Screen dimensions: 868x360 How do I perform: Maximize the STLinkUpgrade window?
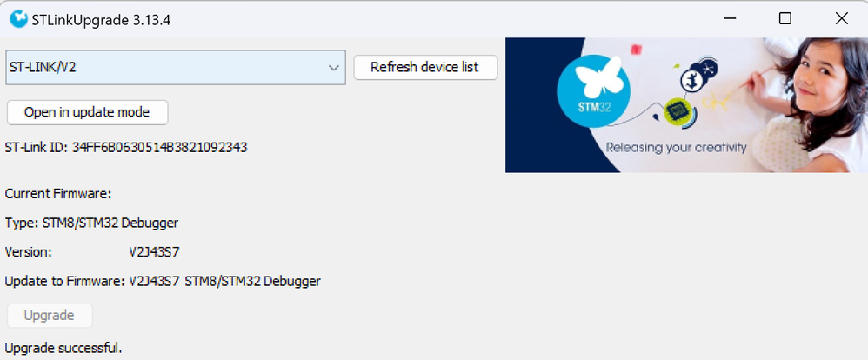(x=785, y=18)
